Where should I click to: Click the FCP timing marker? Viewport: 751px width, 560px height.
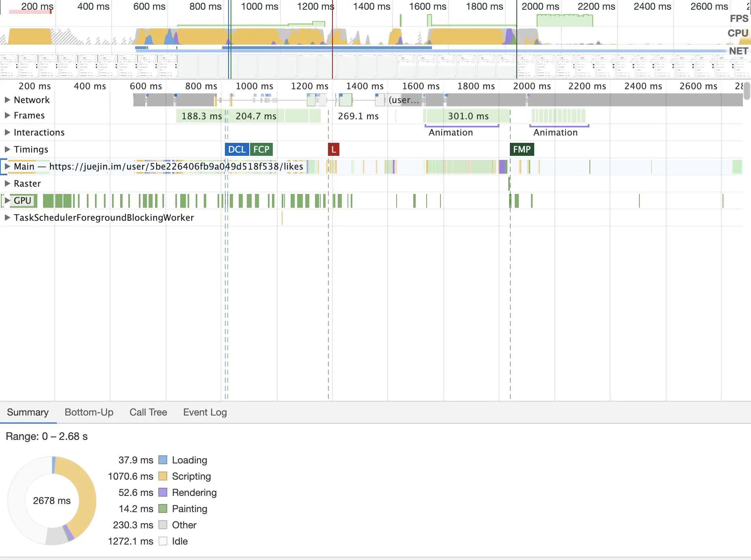click(x=261, y=149)
